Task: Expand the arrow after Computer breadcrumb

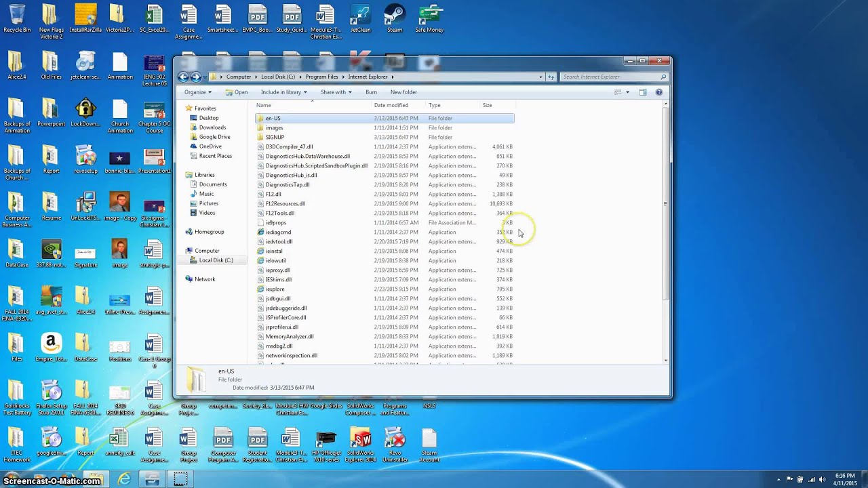Action: click(256, 77)
